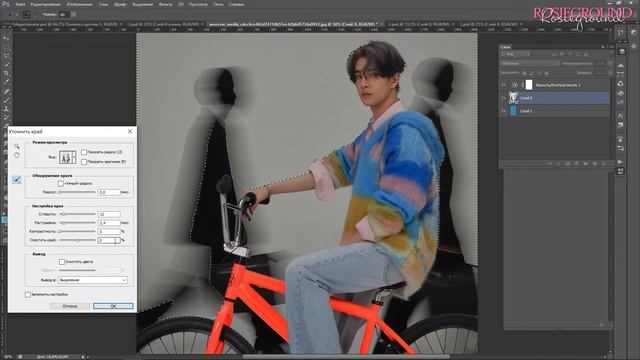
Task: Open the Filter menu
Action: 165,4
